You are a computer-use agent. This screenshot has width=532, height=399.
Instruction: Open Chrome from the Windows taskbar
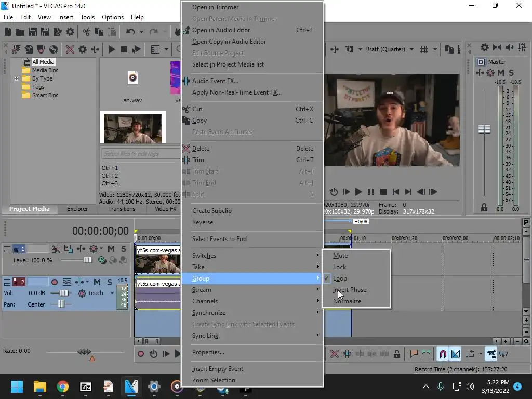pyautogui.click(x=63, y=387)
